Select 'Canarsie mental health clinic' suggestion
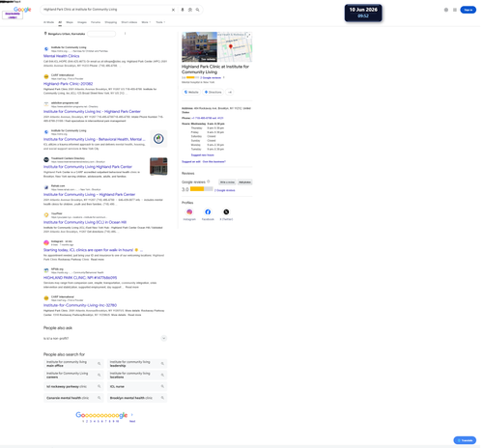Viewport: 483px width, 448px height. coord(73,398)
